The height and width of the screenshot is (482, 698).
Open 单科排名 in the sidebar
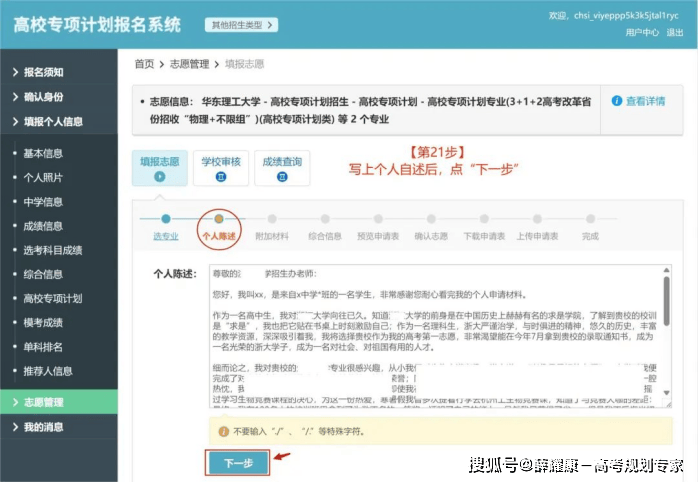[x=43, y=347]
